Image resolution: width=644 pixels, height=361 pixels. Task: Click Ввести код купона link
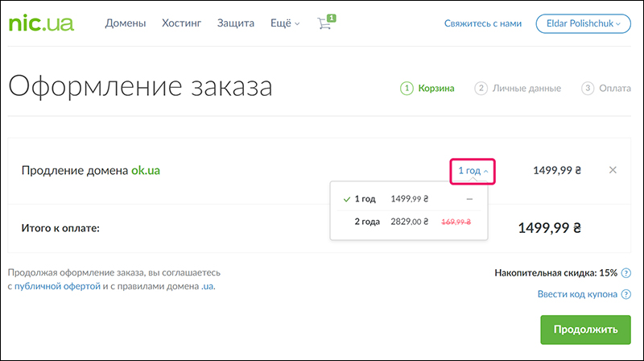[x=577, y=295]
